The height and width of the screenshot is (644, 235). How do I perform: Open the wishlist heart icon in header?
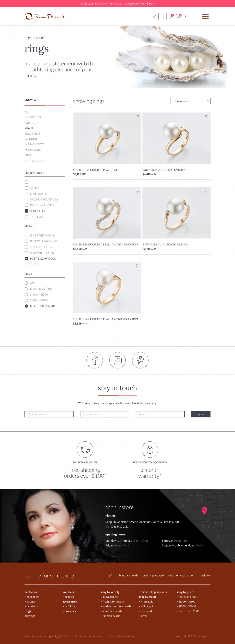click(x=170, y=16)
